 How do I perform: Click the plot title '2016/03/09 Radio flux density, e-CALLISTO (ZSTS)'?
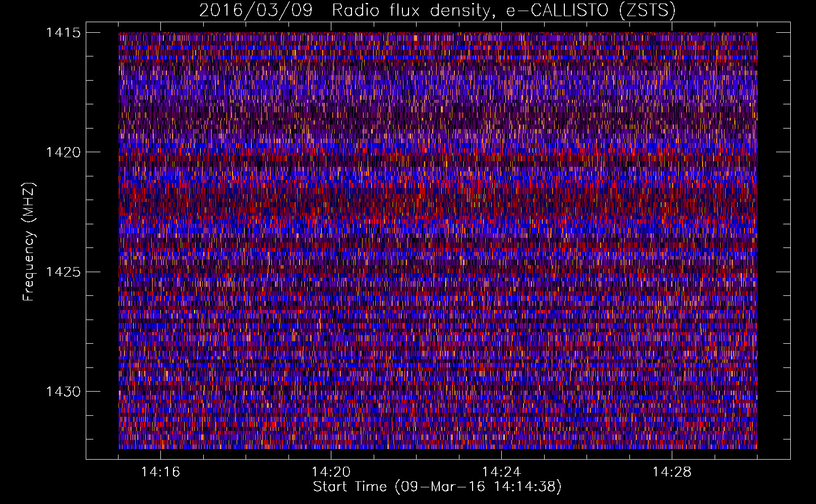(x=437, y=11)
